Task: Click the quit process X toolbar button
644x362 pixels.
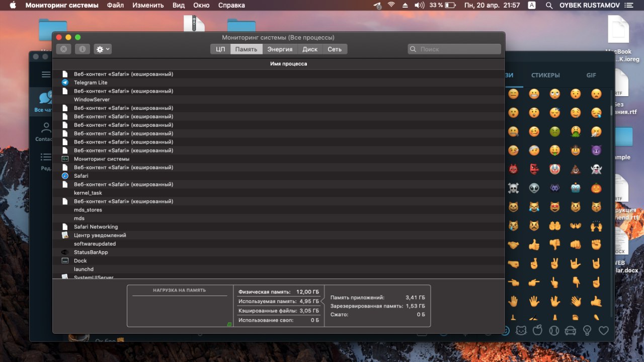Action: point(63,49)
